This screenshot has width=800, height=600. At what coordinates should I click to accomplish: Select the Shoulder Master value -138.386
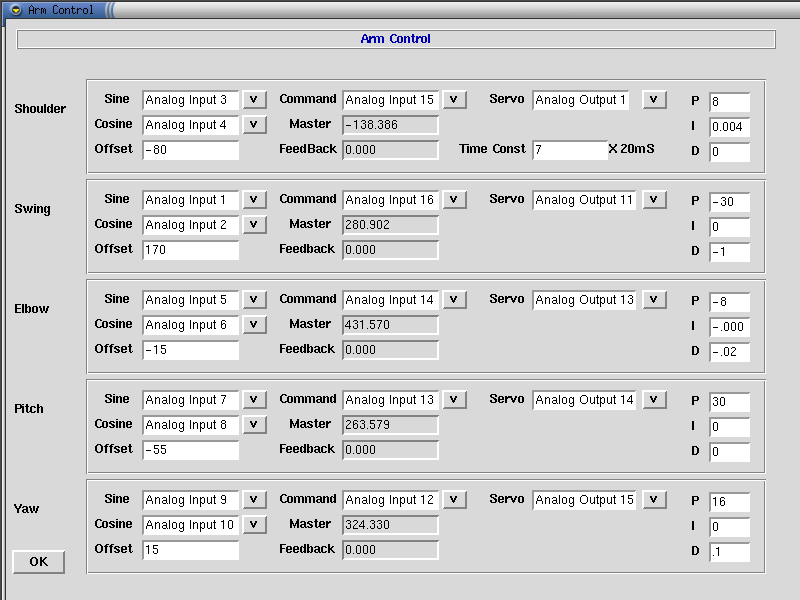coord(390,125)
